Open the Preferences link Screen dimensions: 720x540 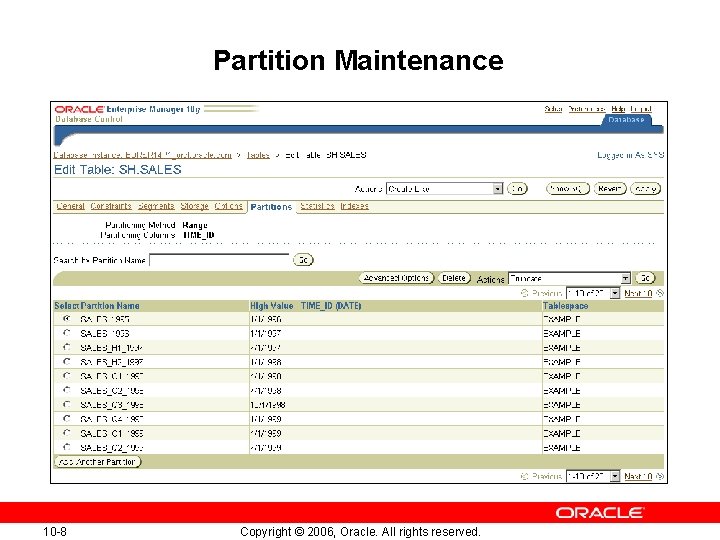tap(587, 109)
